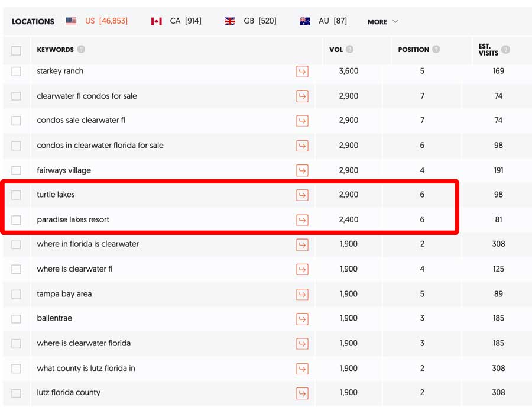The width and height of the screenshot is (532, 407).
Task: Toggle the select-all checkbox in header
Action: (17, 50)
